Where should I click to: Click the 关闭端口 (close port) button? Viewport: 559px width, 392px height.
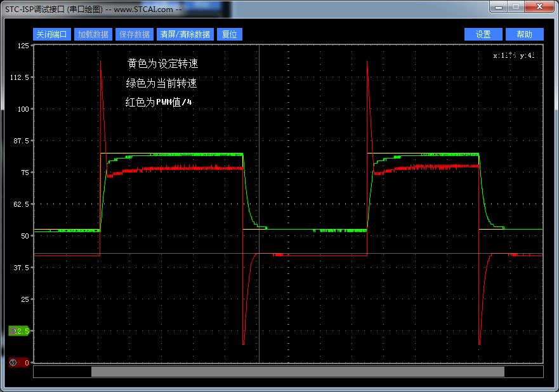51,34
